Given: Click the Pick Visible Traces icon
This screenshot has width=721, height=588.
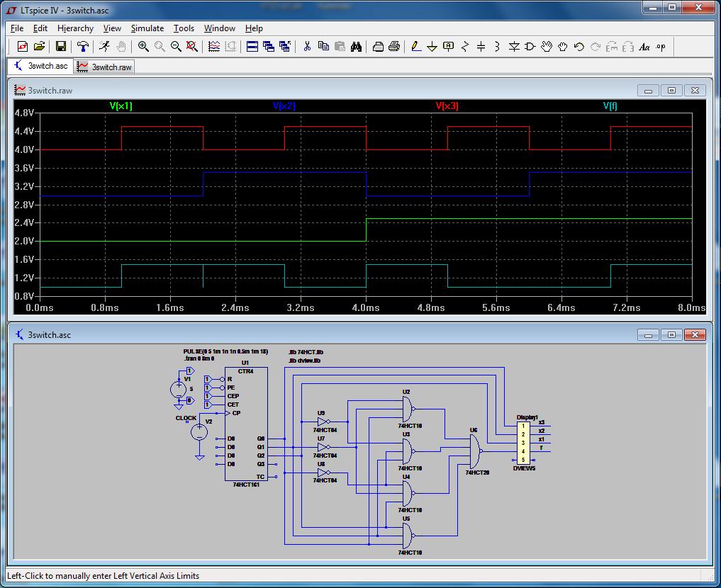Looking at the screenshot, I should [214, 46].
